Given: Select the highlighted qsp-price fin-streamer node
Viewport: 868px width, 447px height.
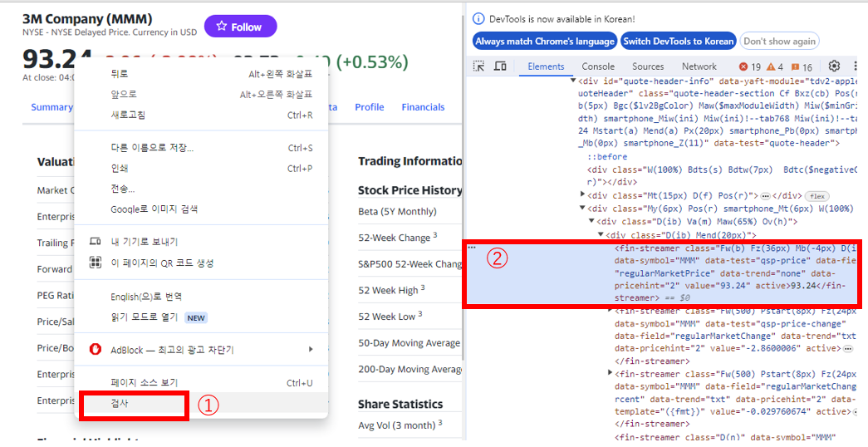Looking at the screenshot, I should 661,273.
